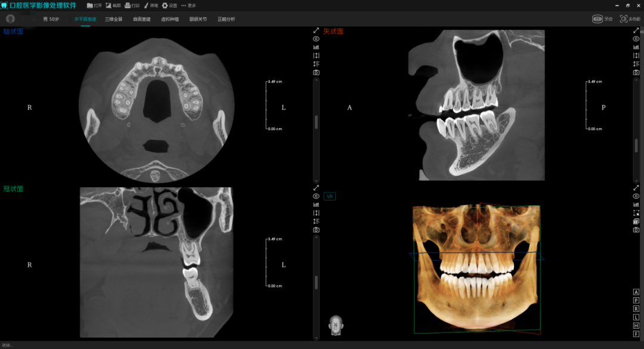
Task: Maximize the sagittal (矢状面) view
Action: pos(636,30)
